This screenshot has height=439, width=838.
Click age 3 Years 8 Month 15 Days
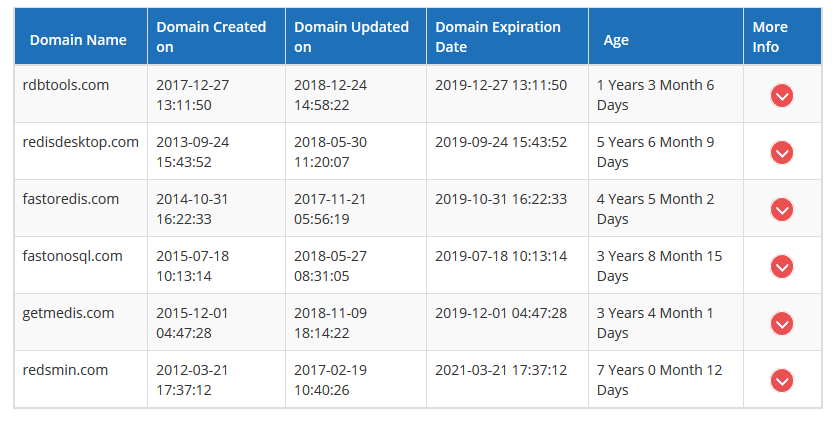click(659, 266)
